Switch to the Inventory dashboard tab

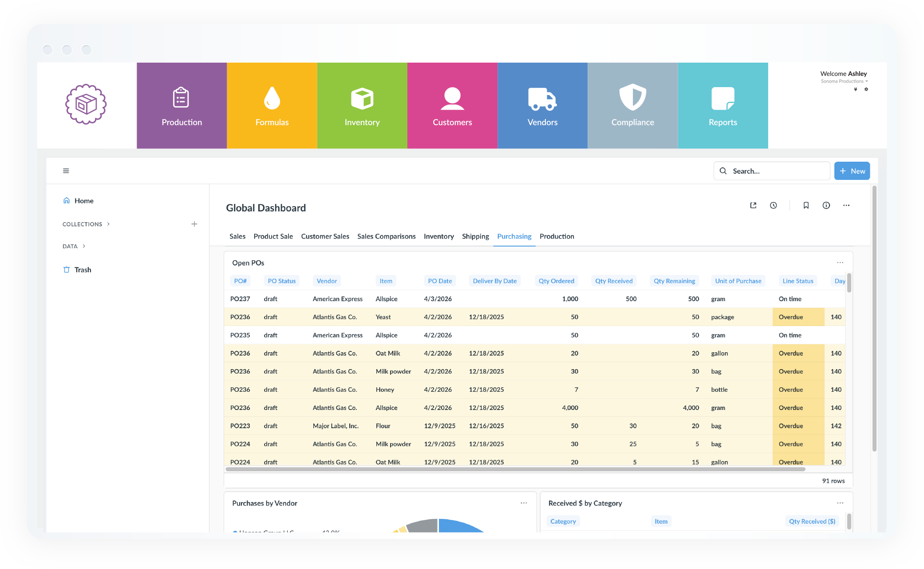[x=439, y=236]
